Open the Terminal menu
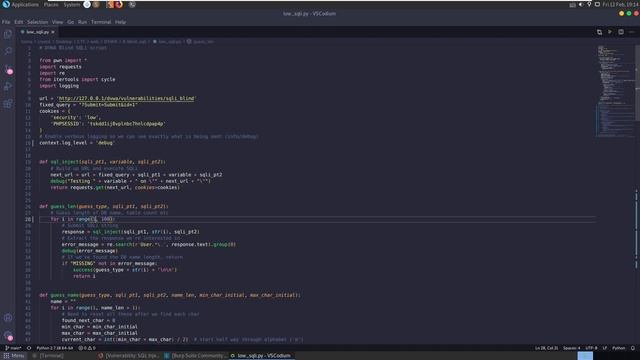 pyautogui.click(x=101, y=22)
